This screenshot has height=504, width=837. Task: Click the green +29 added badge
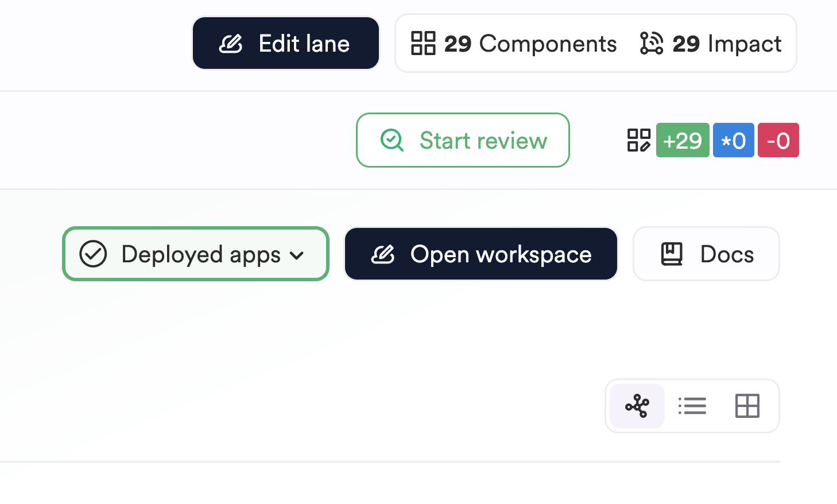click(x=683, y=140)
